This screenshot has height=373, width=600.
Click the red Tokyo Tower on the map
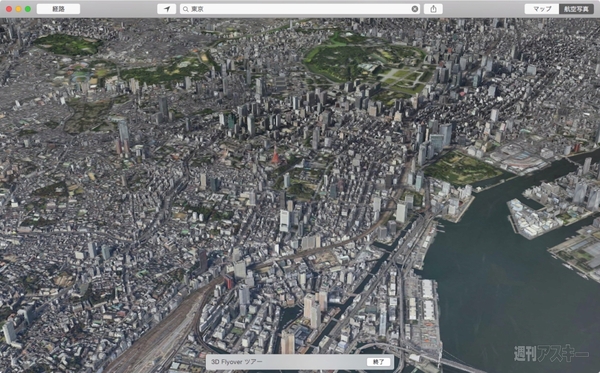pyautogui.click(x=275, y=156)
